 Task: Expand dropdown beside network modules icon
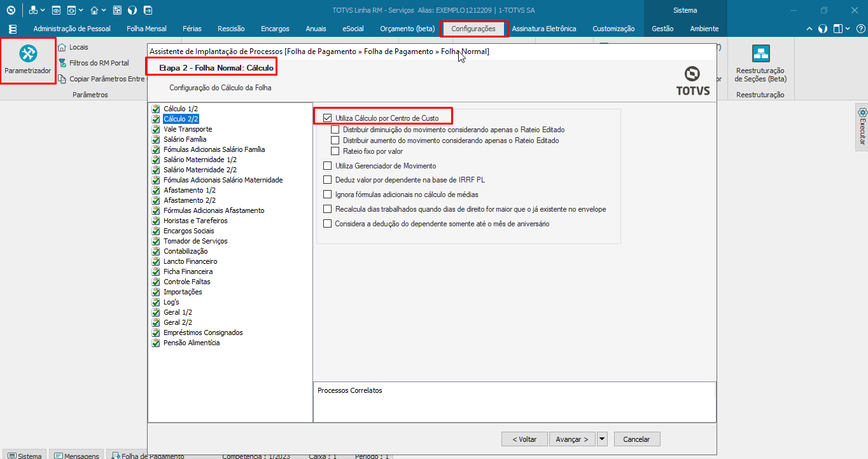pyautogui.click(x=42, y=11)
